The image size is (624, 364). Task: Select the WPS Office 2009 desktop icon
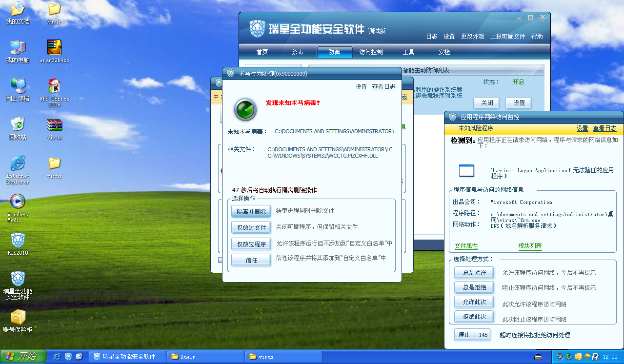pos(54,93)
